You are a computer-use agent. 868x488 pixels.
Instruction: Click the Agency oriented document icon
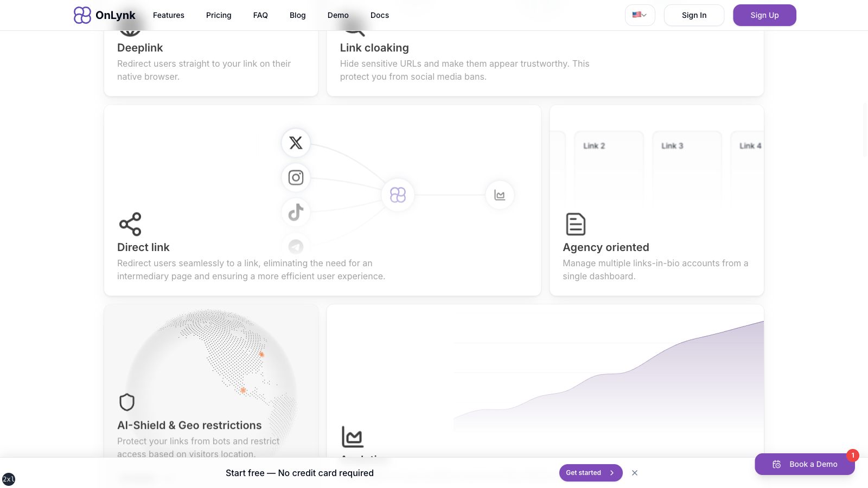pos(576,224)
